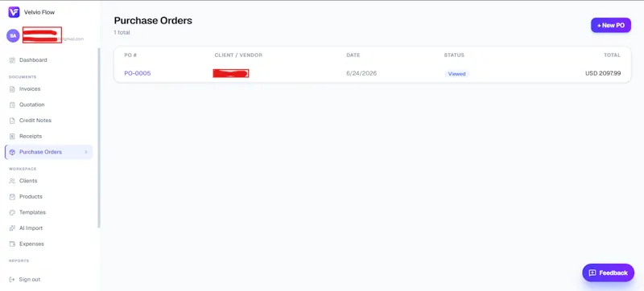This screenshot has width=644, height=291.
Task: Click the Purchase Orders page heading
Action: (x=153, y=20)
